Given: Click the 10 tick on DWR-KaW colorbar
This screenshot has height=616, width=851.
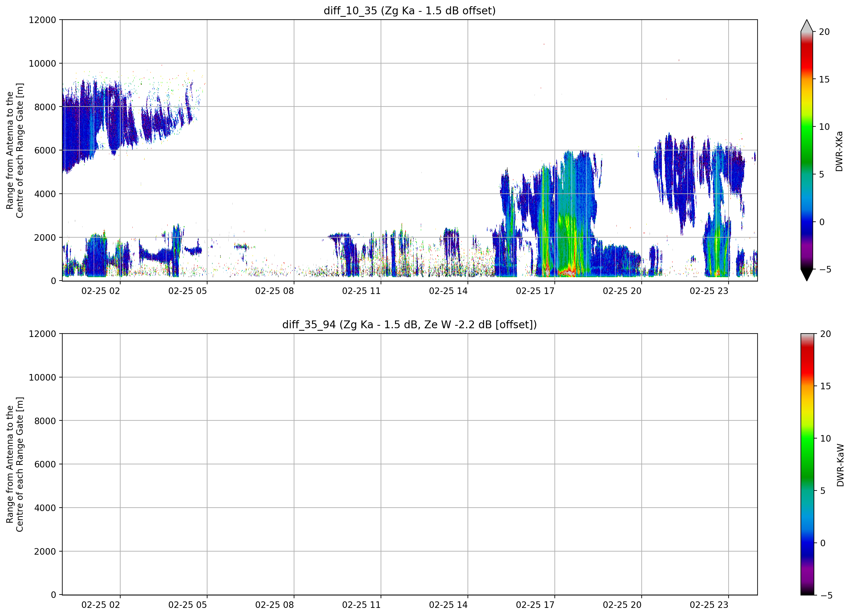Looking at the screenshot, I should point(825,438).
